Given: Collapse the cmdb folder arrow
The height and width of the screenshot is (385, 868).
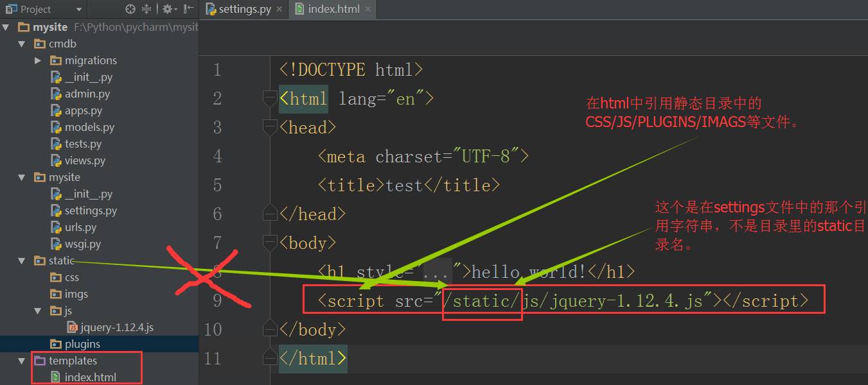Looking at the screenshot, I should click(22, 44).
